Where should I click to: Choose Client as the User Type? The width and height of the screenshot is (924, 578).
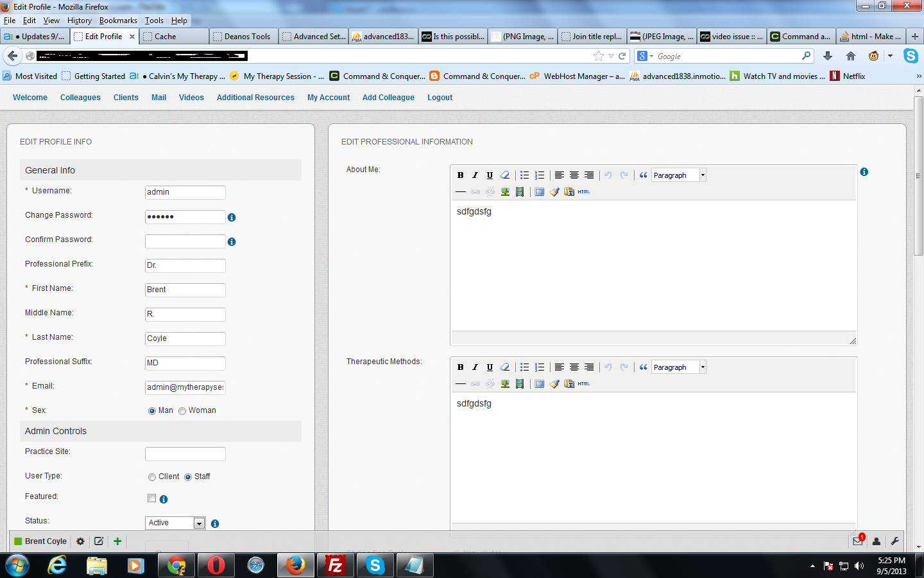coord(152,477)
